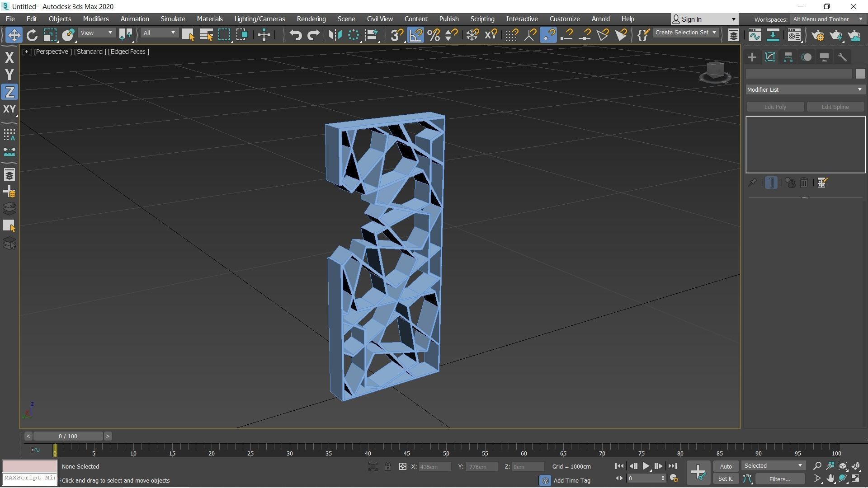Click the Set K. button
The image size is (868, 488).
pyautogui.click(x=726, y=479)
